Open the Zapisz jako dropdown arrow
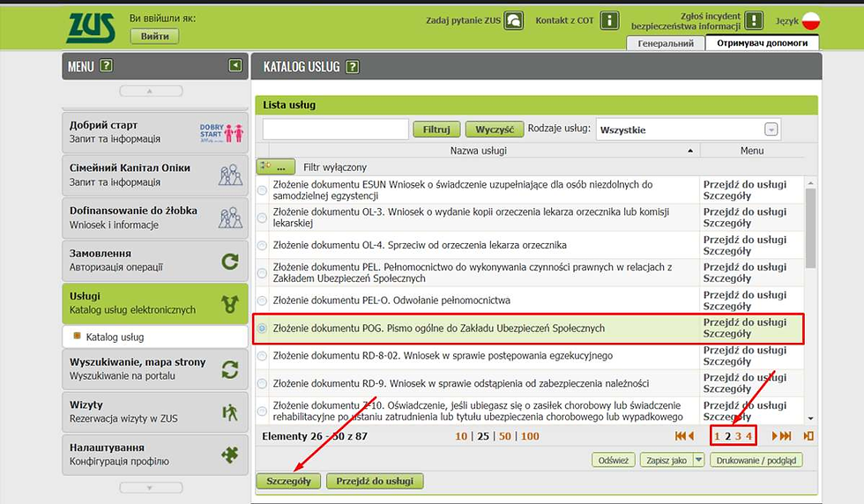This screenshot has width=864, height=504. 698,459
